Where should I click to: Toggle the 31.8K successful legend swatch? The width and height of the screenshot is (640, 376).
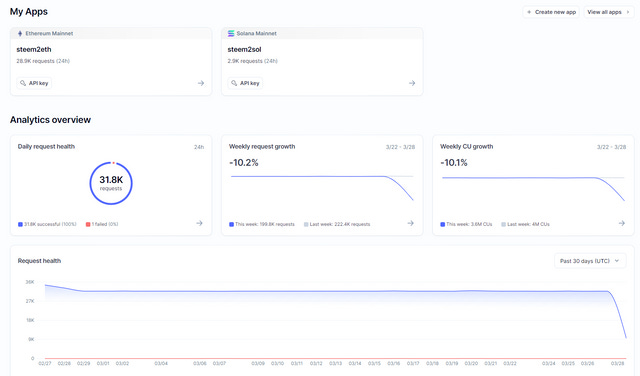point(20,224)
